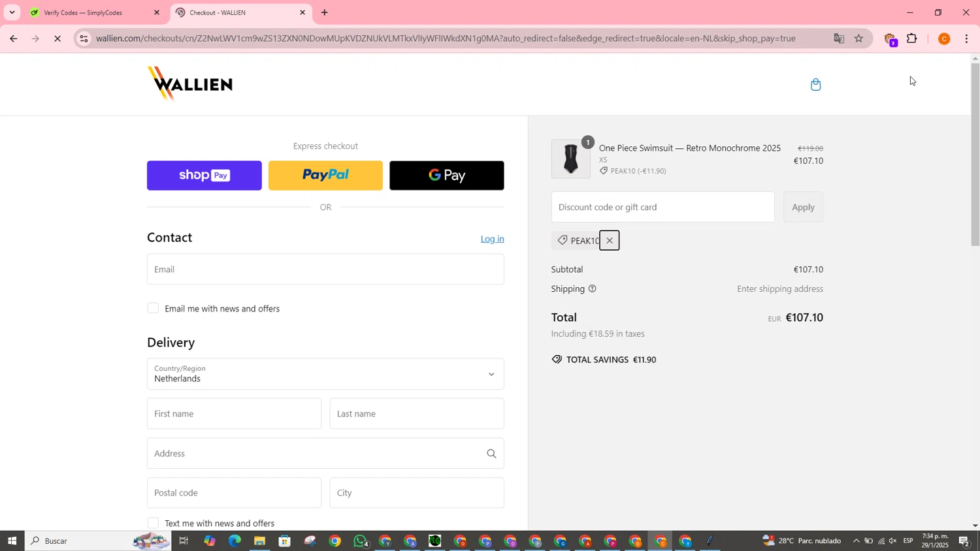Click the TOTAL SAVINGS €11.90 label

coord(604,360)
